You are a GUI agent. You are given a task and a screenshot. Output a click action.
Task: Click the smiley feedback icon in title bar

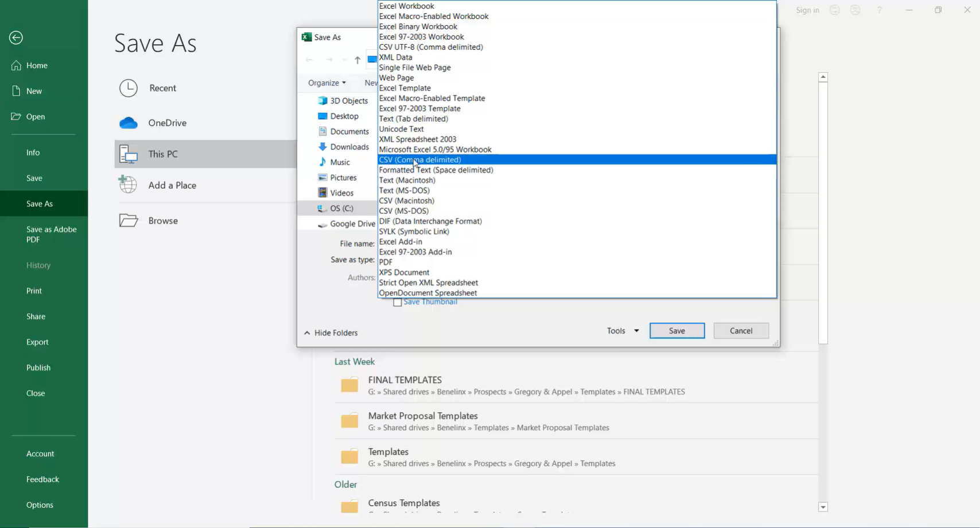point(835,10)
